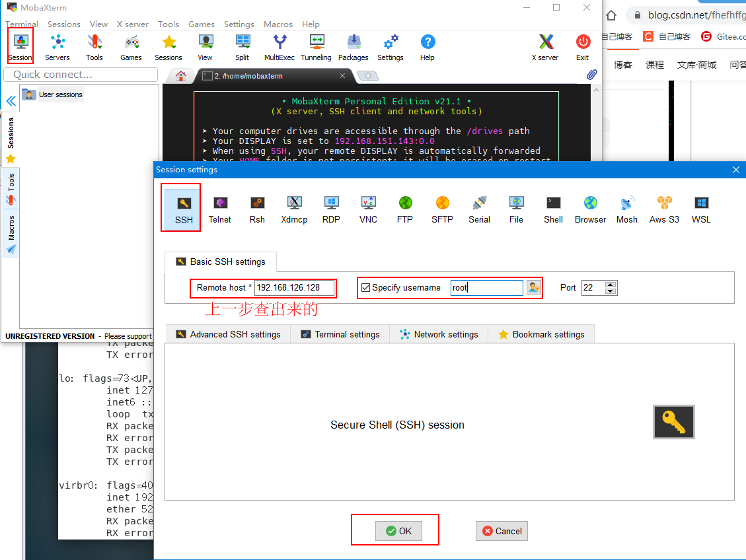Click the Split toolbar icon
746x560 pixels.
coord(242,47)
